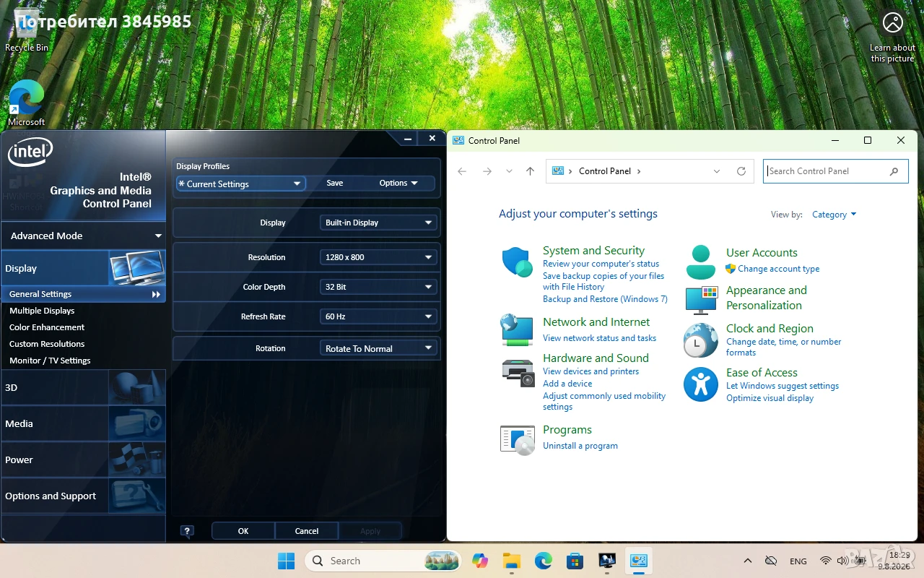Open Review your computer's status link
The width and height of the screenshot is (924, 578).
[601, 264]
